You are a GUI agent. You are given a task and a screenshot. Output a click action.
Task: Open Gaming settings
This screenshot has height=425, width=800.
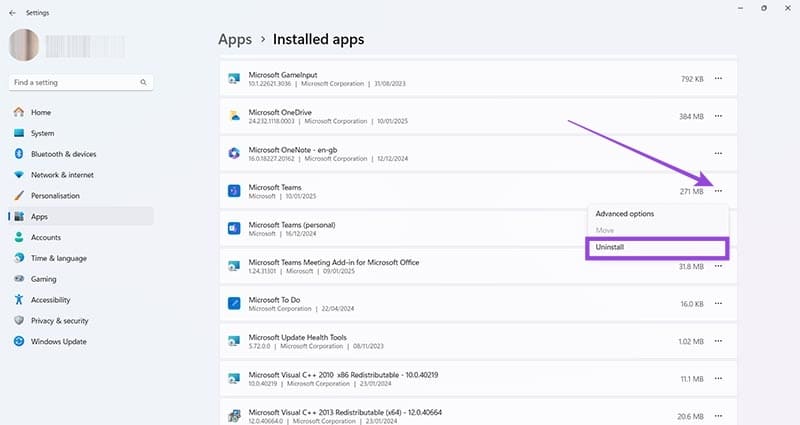click(82, 279)
